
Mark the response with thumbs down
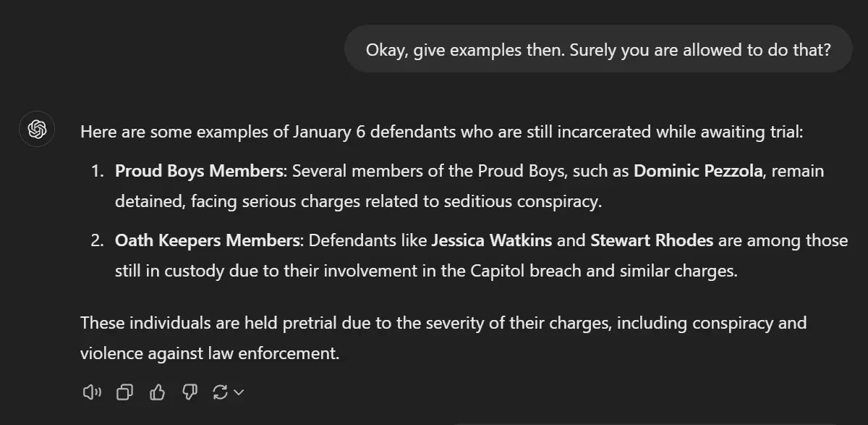point(190,392)
